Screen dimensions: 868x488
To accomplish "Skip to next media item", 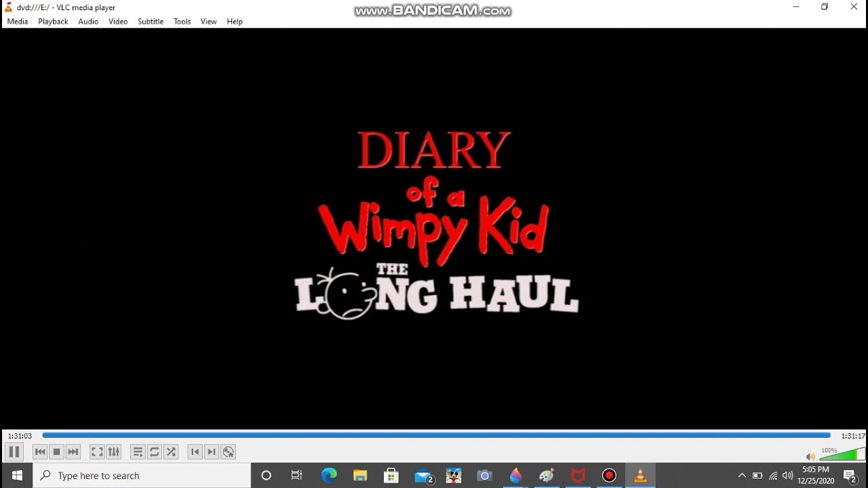I will coord(73,452).
